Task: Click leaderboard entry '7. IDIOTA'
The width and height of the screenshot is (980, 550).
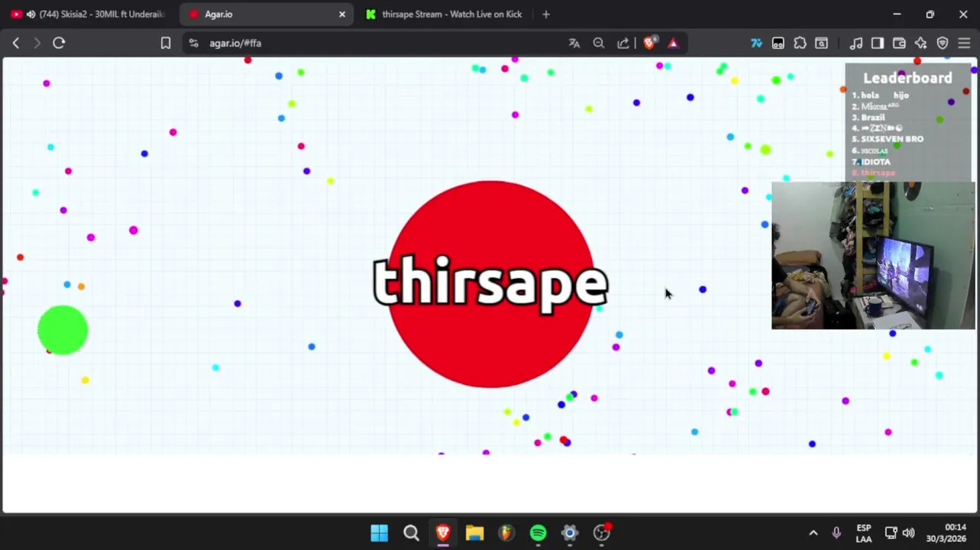Action: 872,162
